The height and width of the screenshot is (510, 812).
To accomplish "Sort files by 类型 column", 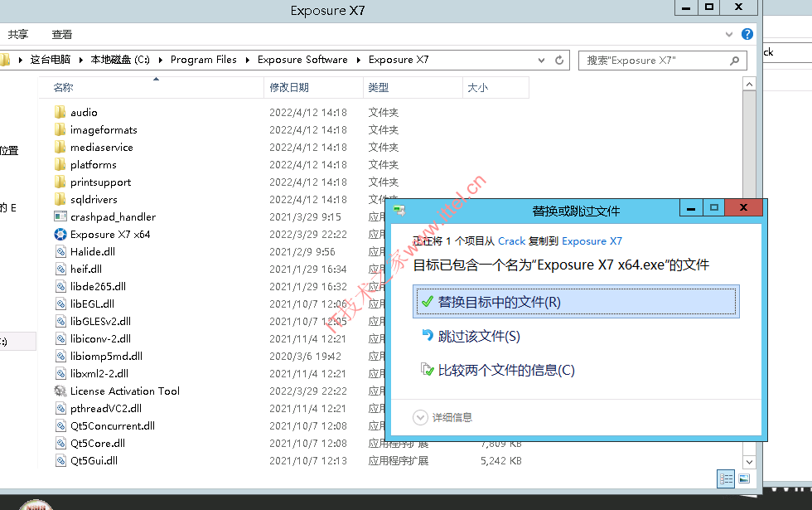I will pos(413,88).
